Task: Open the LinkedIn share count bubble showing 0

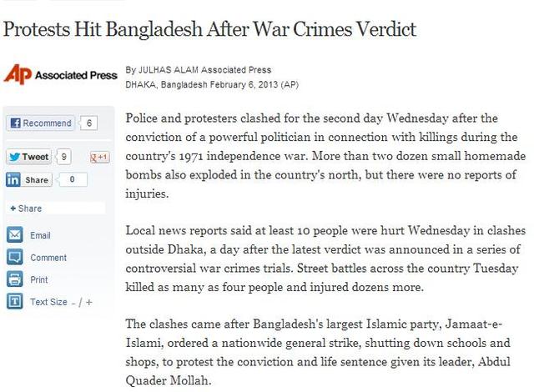Action: click(x=72, y=179)
